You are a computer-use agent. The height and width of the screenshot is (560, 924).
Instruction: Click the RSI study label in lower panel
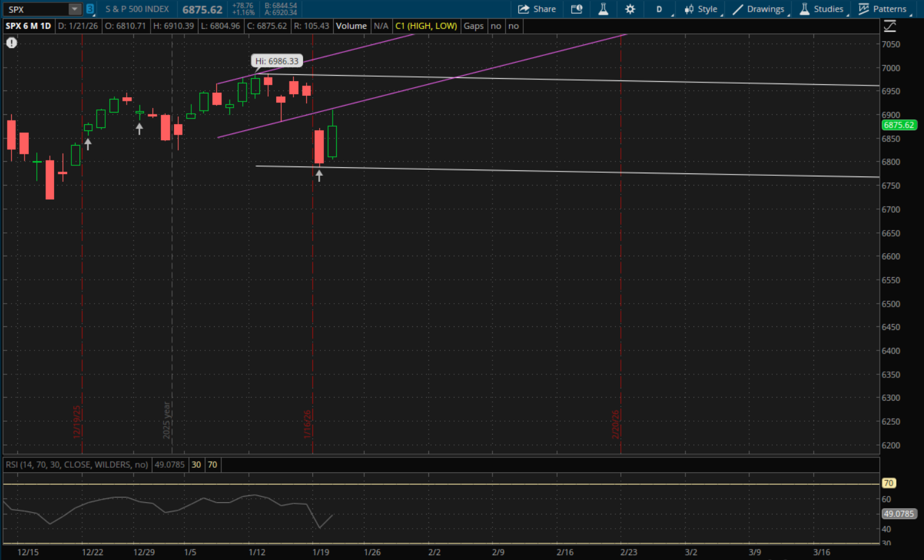[x=76, y=465]
